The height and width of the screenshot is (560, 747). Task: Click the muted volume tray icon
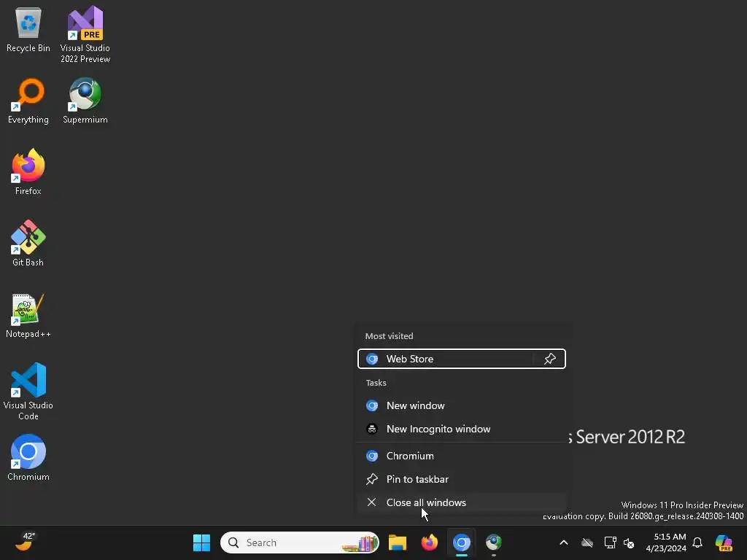point(629,542)
